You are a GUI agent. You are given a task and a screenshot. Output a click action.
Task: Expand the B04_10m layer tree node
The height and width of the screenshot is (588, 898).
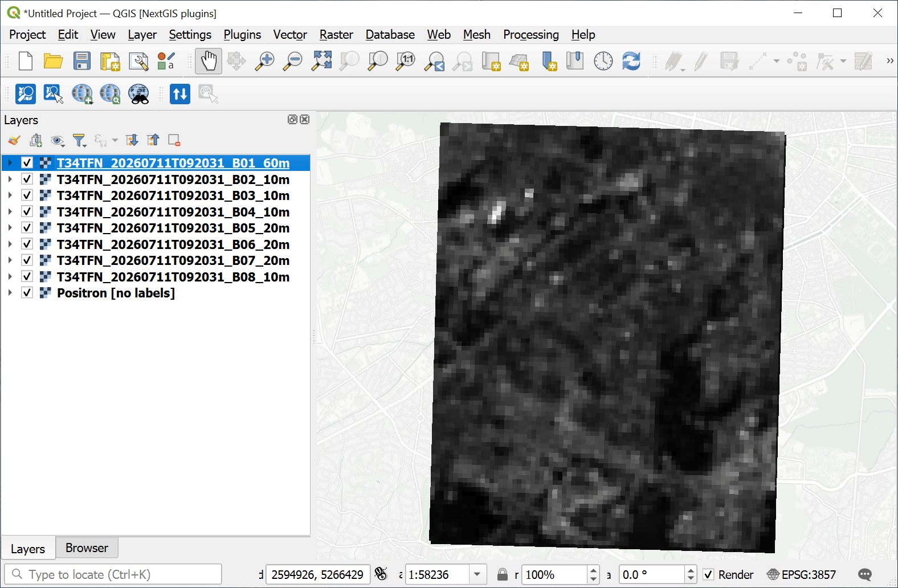coord(10,211)
